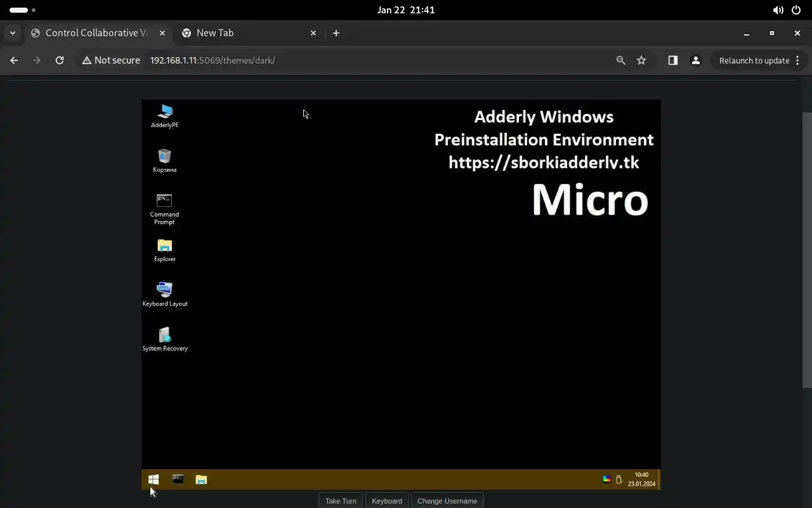Open the Command Prompt taskbar icon

coord(178,479)
